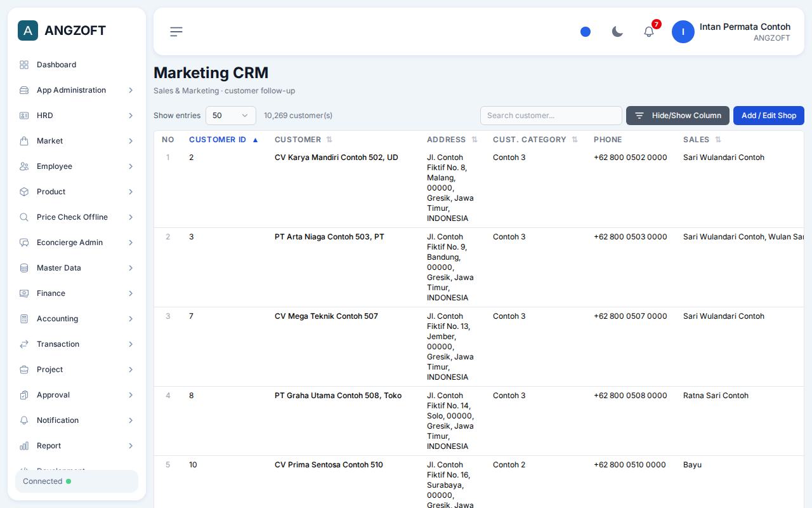Expand Econcierge Admin chevron
This screenshot has height=508, width=812.
coord(131,243)
